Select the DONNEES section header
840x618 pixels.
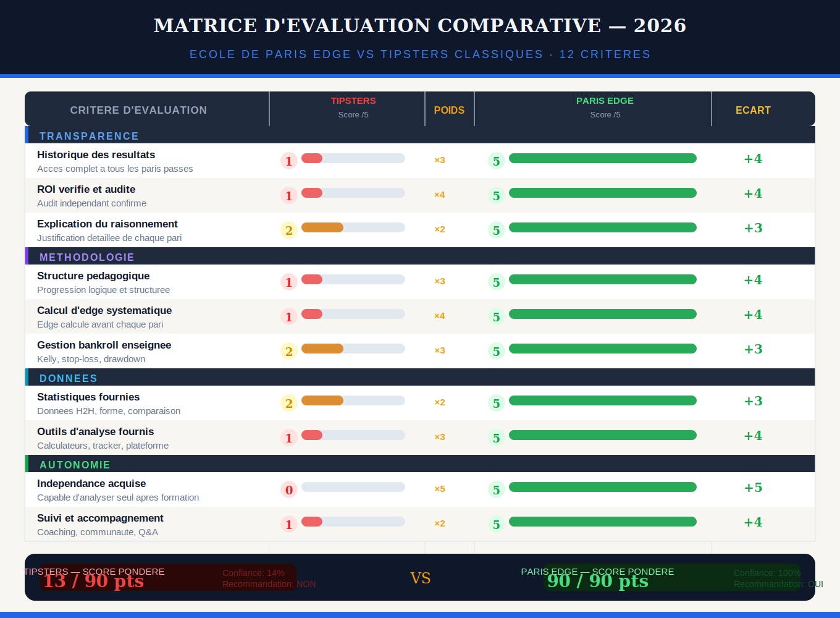420,377
